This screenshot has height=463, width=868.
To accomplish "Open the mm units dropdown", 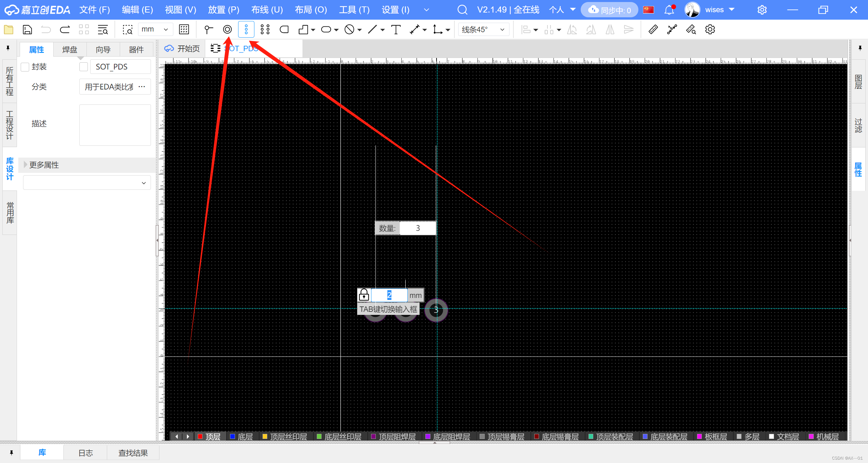I will tap(155, 30).
